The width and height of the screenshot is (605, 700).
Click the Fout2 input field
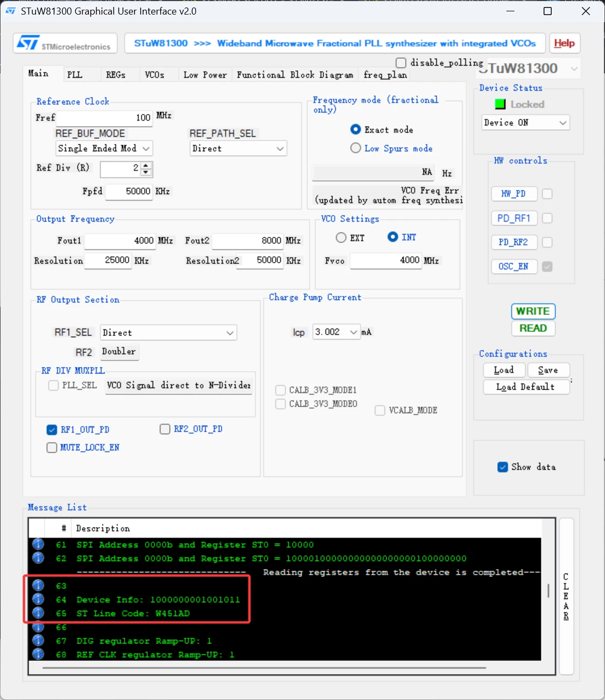248,240
